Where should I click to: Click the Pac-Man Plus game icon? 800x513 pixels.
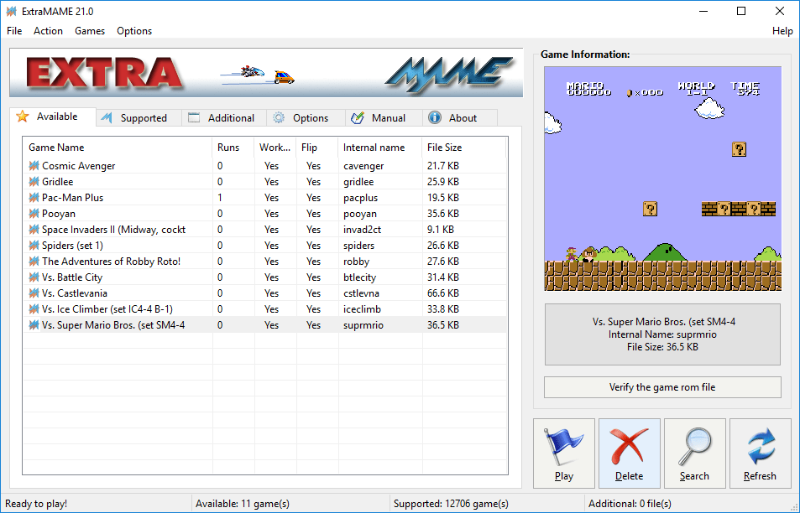point(34,198)
